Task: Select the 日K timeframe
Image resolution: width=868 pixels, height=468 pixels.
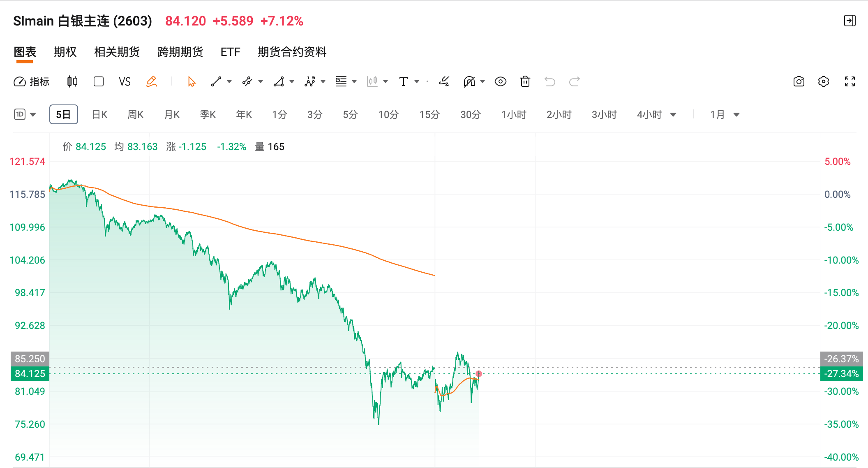Action: pos(99,115)
